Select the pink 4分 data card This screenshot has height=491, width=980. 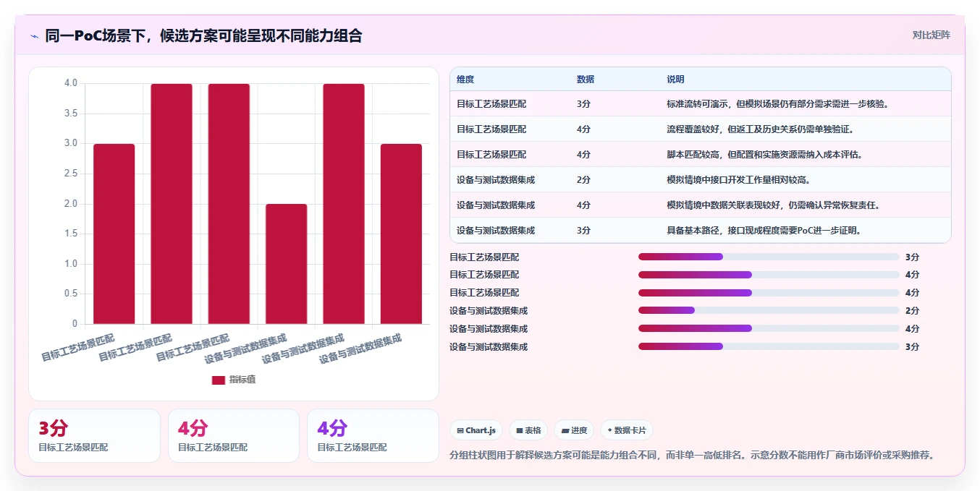233,435
